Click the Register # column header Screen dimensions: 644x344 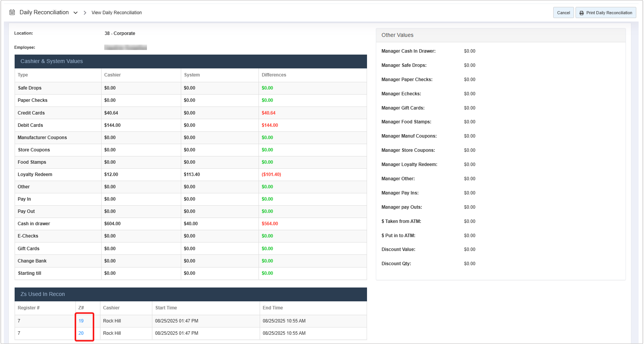point(28,308)
